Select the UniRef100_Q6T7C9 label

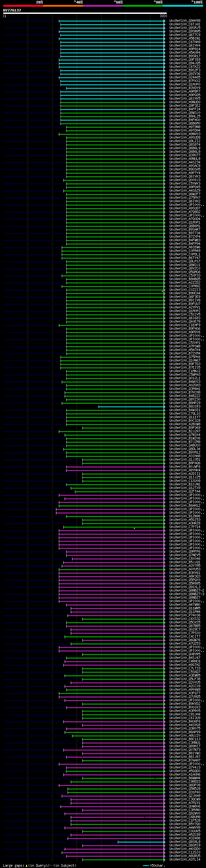pos(185,35)
